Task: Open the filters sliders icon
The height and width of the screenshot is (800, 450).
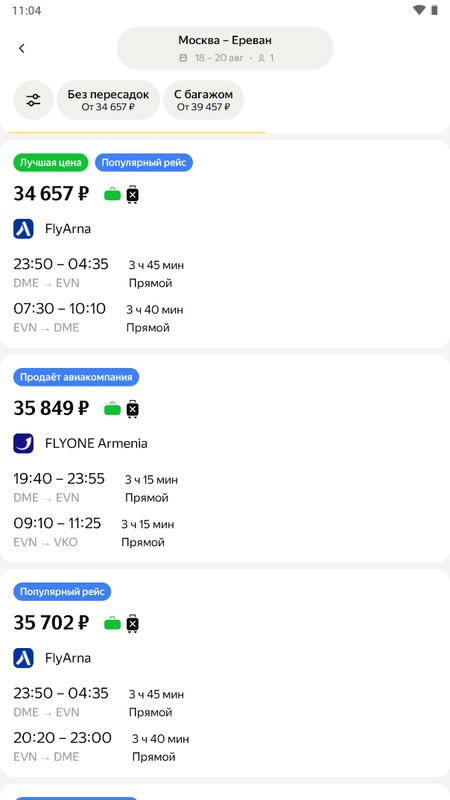Action: [33, 100]
